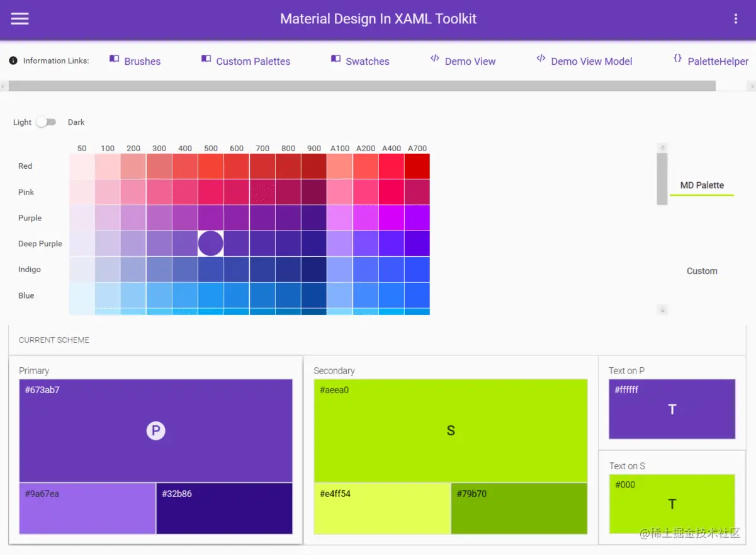Click the horizontal scrollbar under links
Screen dimensions: 756x555
(362, 86)
